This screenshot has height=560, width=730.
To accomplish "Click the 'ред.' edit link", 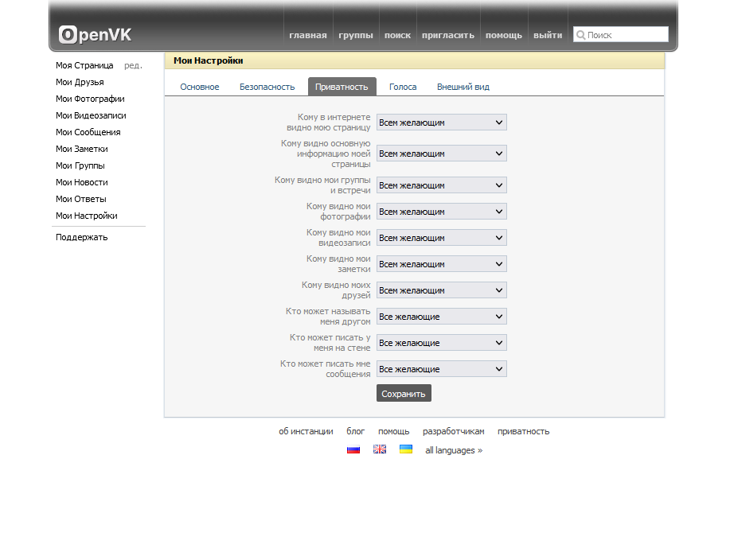I will click(x=133, y=65).
